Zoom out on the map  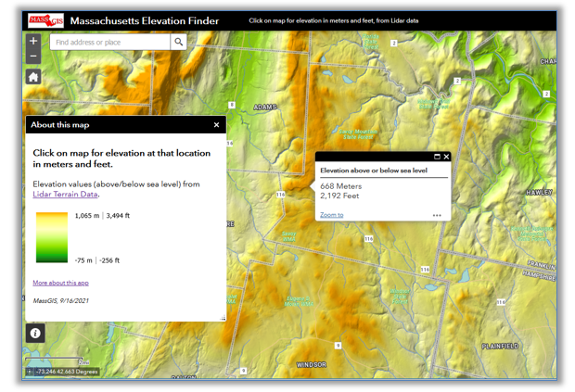coord(33,57)
